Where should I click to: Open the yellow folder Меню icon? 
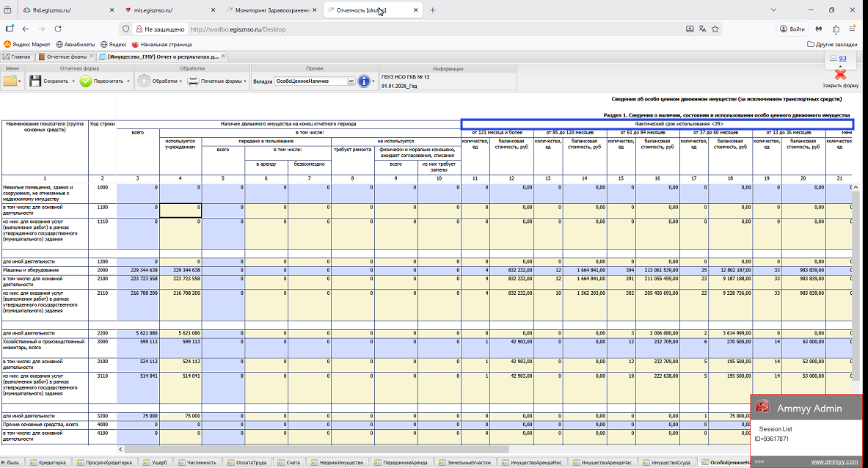(10, 81)
